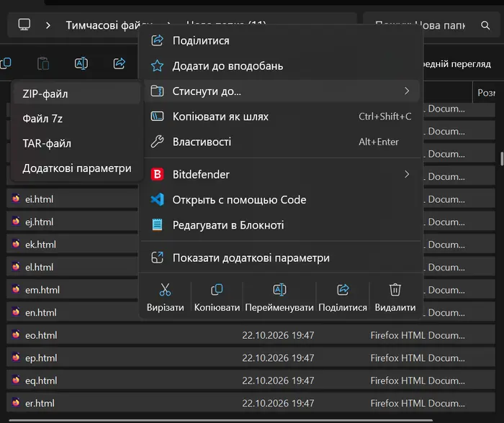Expand the Bitdefender submenu arrow

(x=407, y=174)
